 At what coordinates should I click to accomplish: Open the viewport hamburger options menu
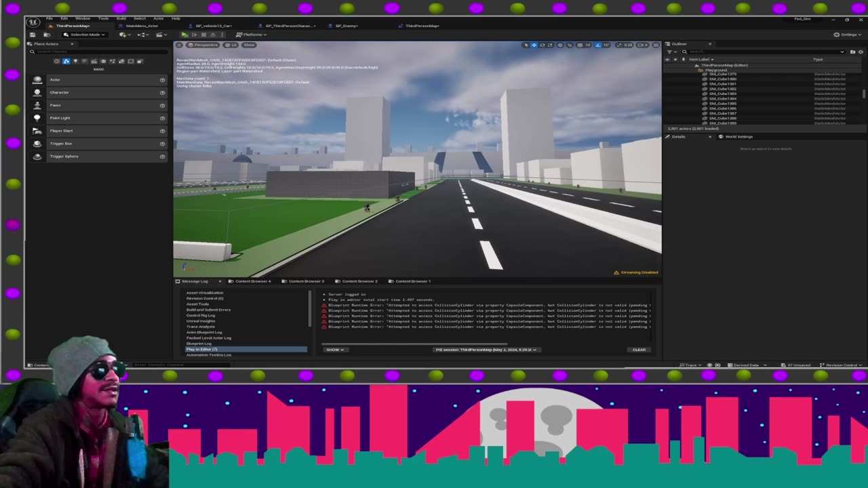click(x=179, y=45)
